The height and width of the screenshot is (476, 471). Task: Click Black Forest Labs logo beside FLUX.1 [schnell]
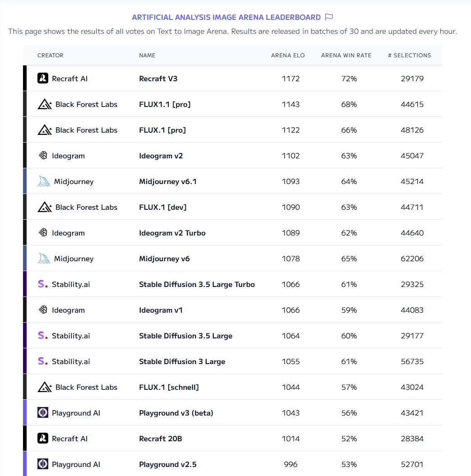45,387
